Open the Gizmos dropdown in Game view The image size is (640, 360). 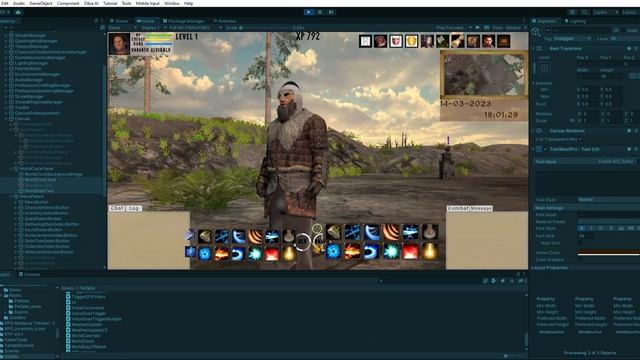tap(515, 28)
